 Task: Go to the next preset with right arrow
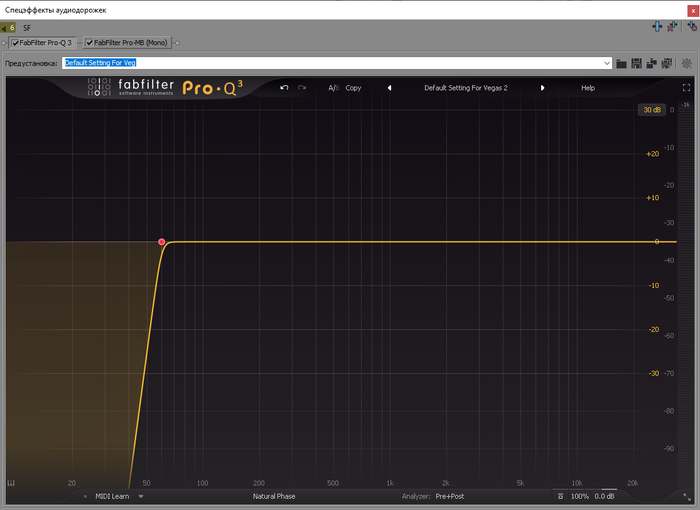543,88
